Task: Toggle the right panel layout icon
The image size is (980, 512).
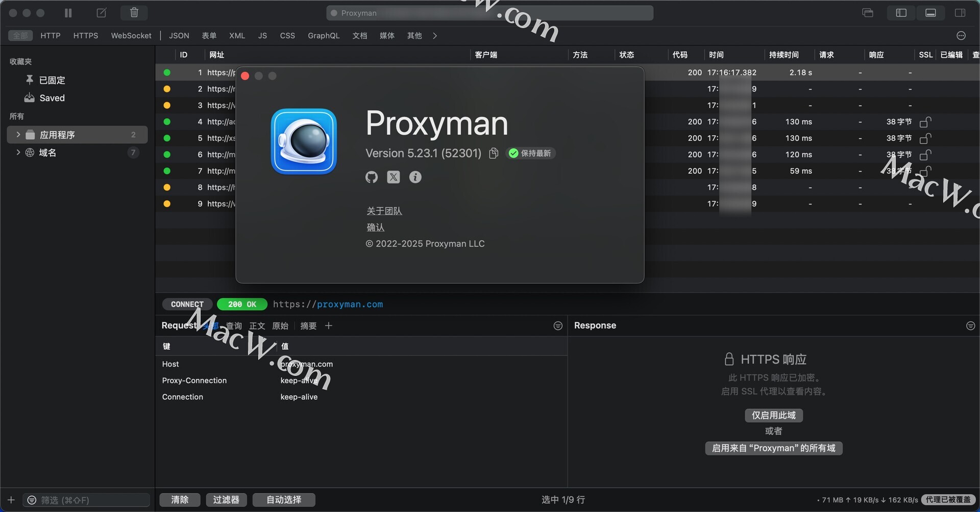Action: 960,13
